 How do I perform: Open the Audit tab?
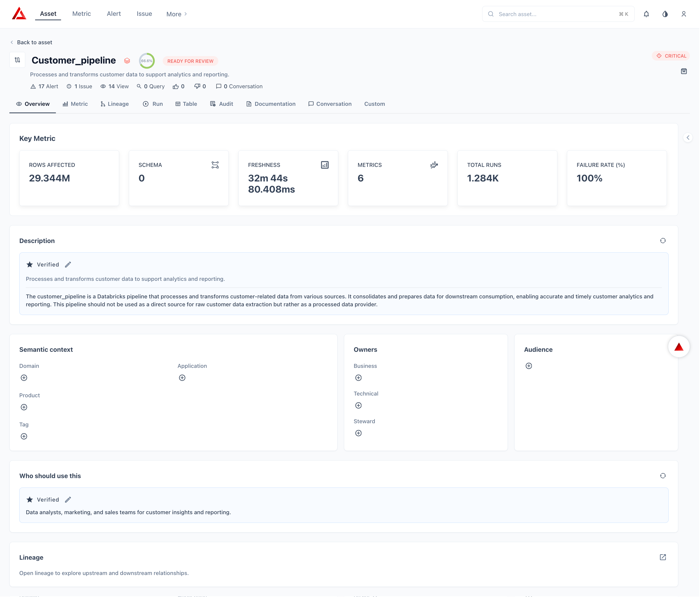click(x=222, y=104)
